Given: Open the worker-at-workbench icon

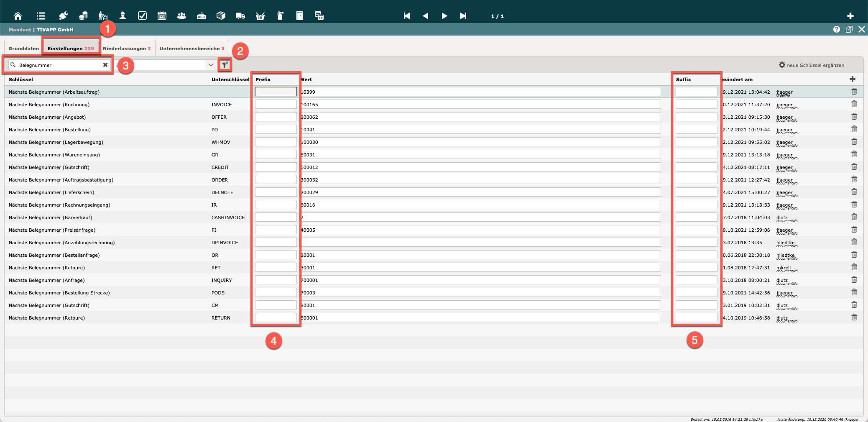Looking at the screenshot, I should [x=103, y=16].
